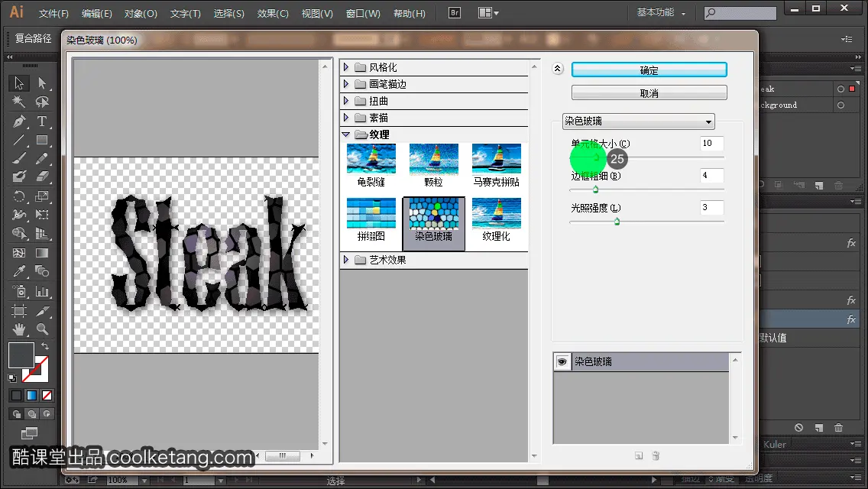Enable Draw Inside mode button
This screenshot has width=868, height=489.
click(47, 413)
